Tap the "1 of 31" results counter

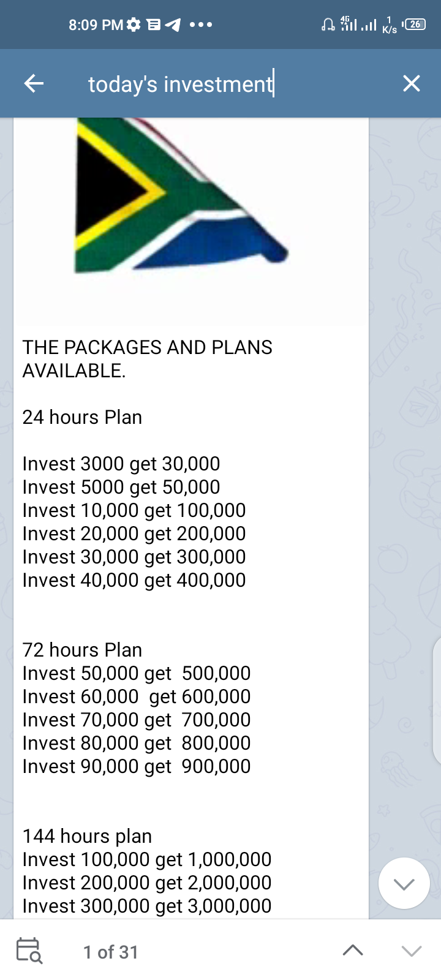[x=111, y=952]
